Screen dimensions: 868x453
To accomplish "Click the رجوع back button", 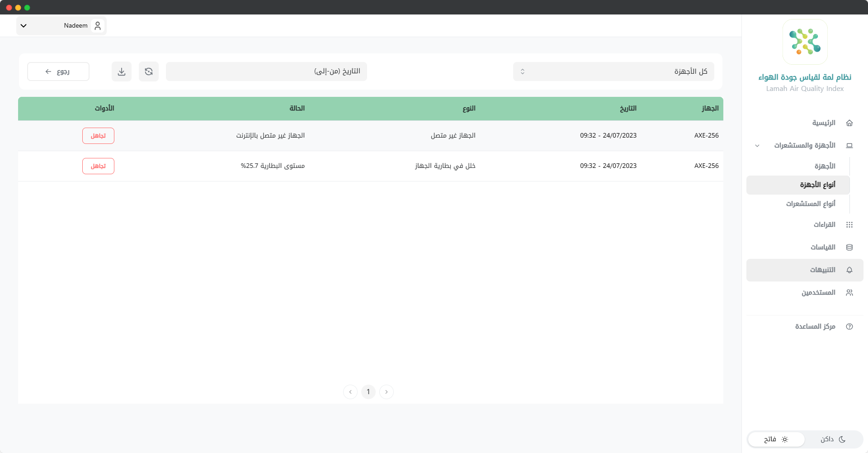I will (x=58, y=72).
